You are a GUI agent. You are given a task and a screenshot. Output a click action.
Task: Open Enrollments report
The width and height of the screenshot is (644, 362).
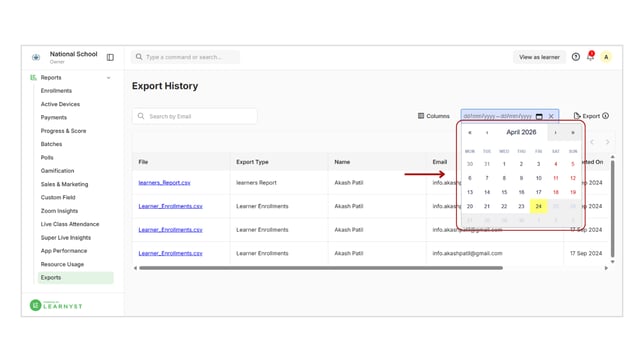pos(56,91)
